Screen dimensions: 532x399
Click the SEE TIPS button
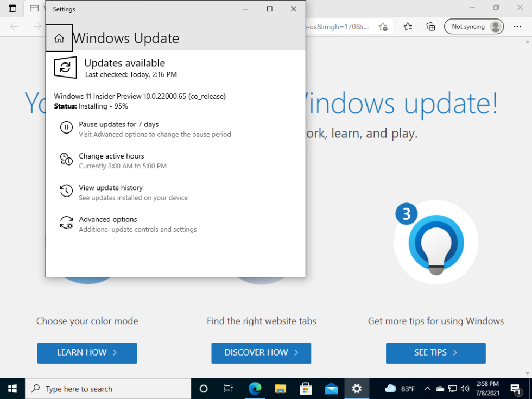click(435, 353)
